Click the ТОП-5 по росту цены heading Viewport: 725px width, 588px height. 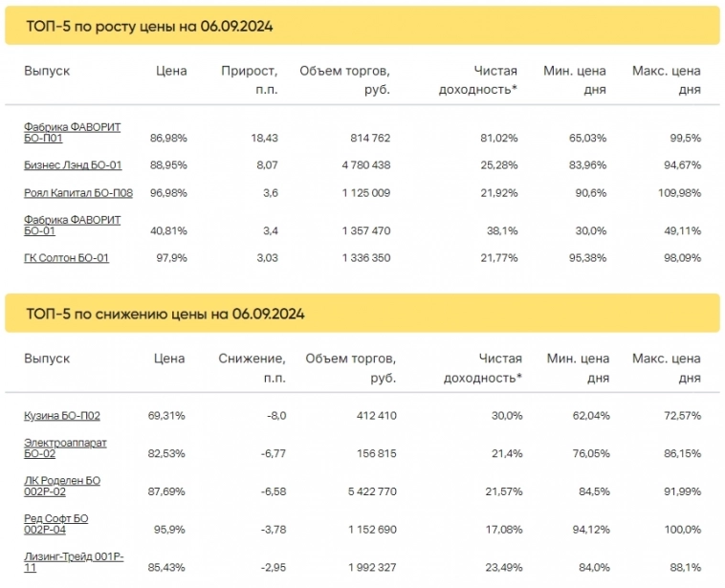coord(149,27)
